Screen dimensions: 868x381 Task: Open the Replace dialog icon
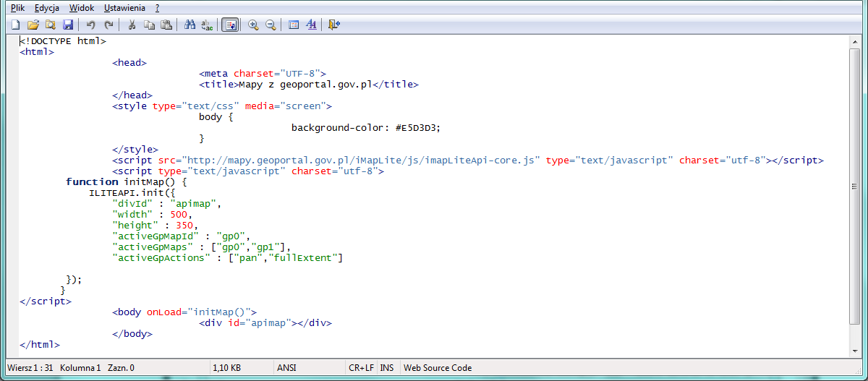pos(208,25)
